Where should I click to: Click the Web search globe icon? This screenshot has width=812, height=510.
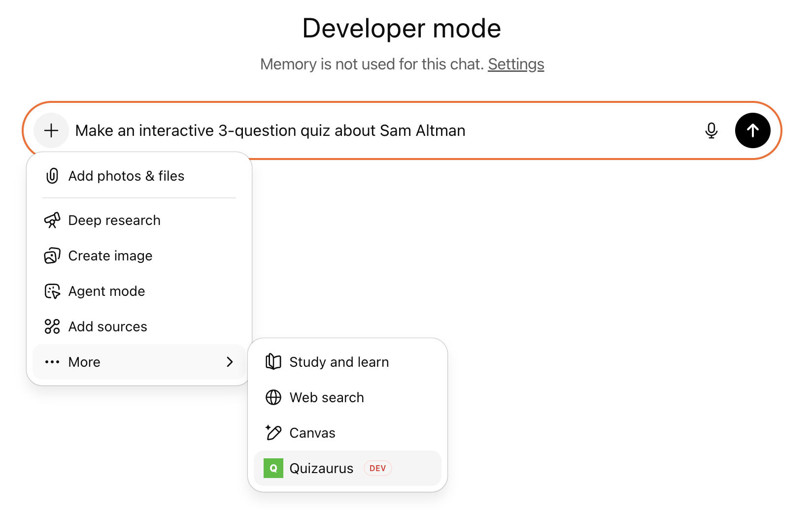(273, 397)
